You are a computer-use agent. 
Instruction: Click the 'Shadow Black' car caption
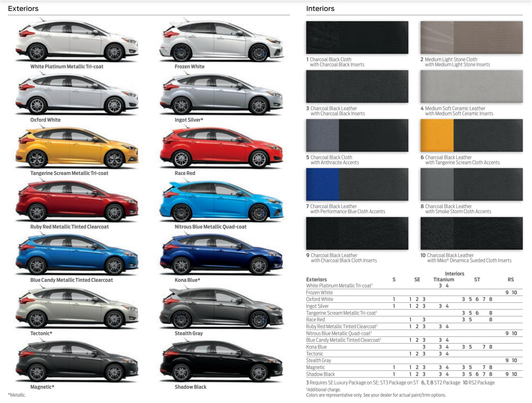coord(190,387)
